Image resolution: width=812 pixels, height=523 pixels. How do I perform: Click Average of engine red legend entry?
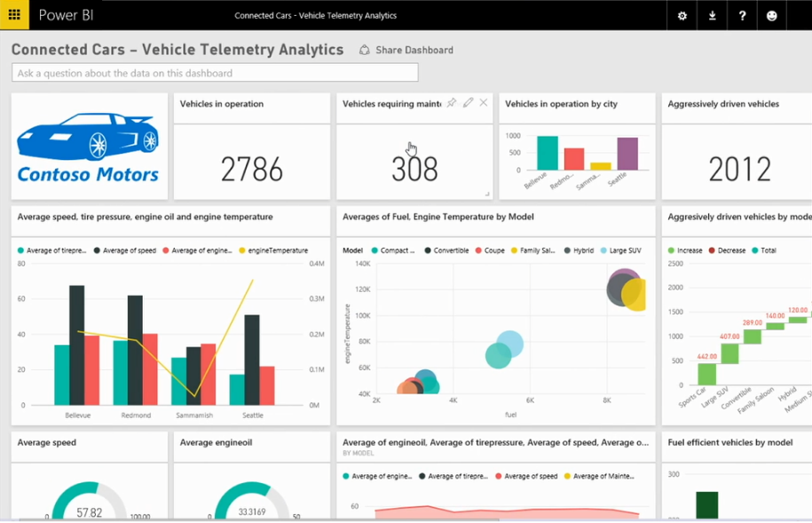coord(197,250)
